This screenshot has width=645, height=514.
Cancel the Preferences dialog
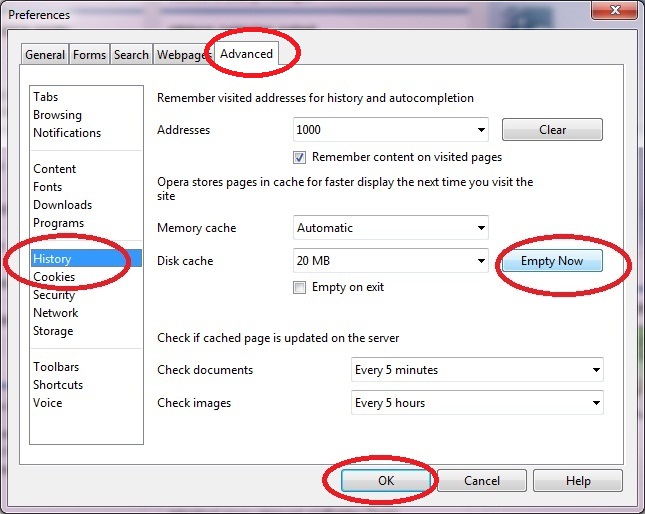482,481
